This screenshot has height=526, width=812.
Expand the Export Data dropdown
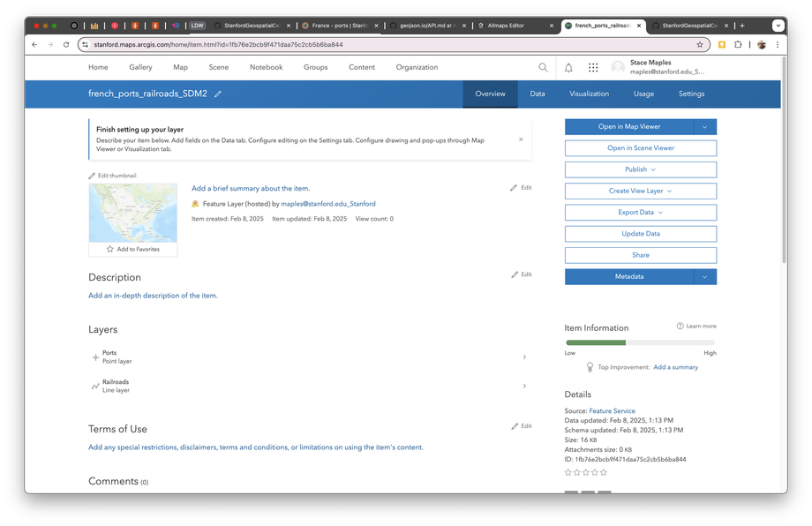coord(660,213)
